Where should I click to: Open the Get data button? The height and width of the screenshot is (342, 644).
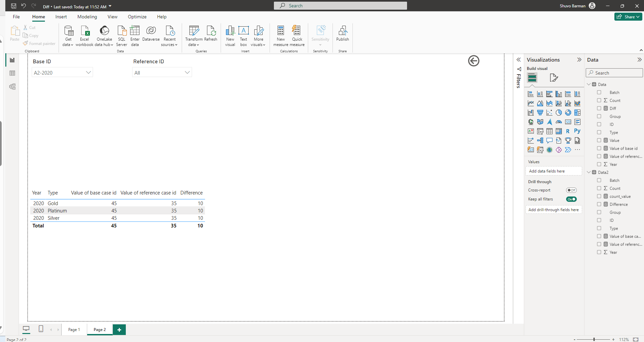tap(68, 36)
